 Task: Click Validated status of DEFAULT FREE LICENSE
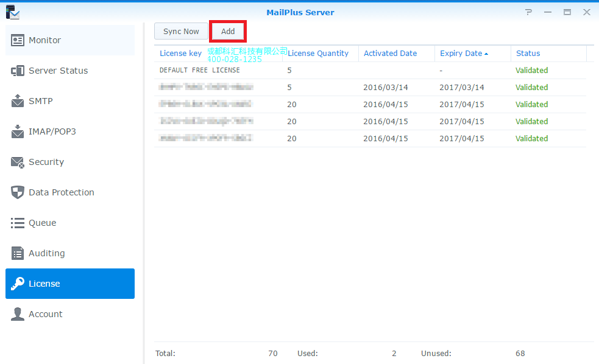531,70
